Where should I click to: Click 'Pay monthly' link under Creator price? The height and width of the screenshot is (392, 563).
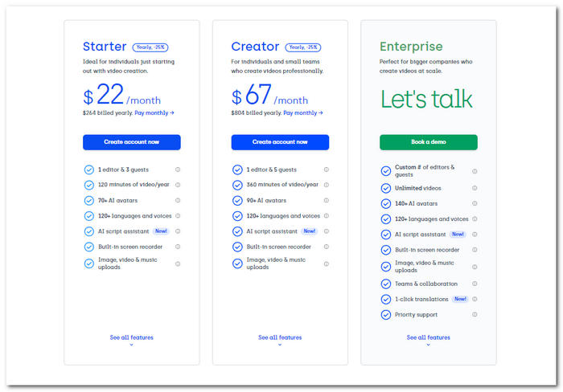tap(303, 113)
